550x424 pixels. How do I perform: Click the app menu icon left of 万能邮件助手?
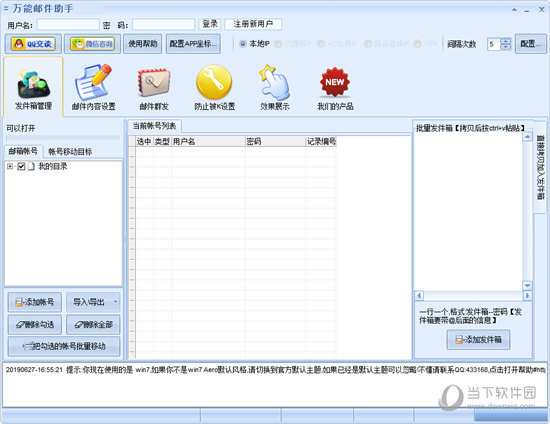[6, 8]
